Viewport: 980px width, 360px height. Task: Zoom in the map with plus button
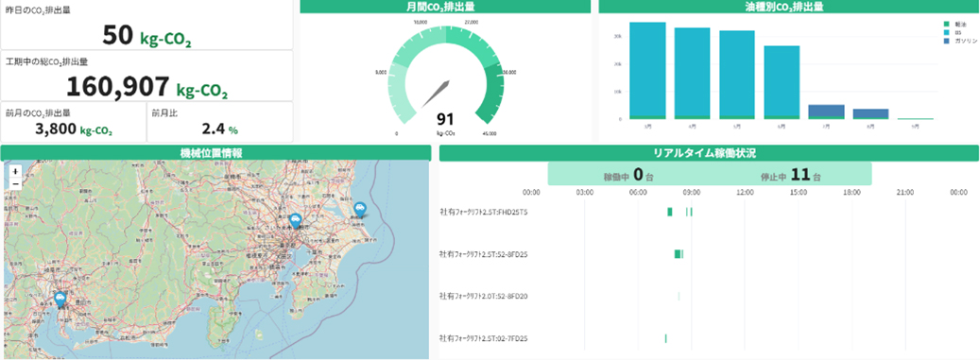tap(15, 171)
